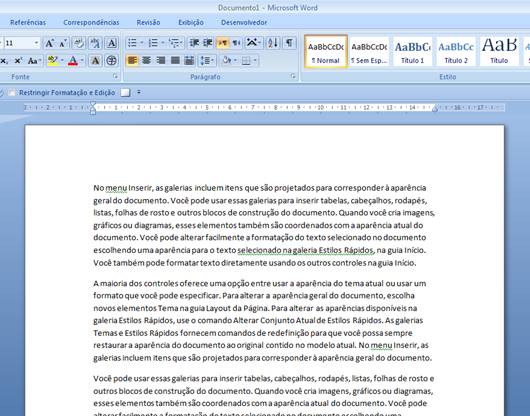This screenshot has height=416, width=530.
Task: Open Parágrafo dialog launcher
Action: [x=293, y=76]
